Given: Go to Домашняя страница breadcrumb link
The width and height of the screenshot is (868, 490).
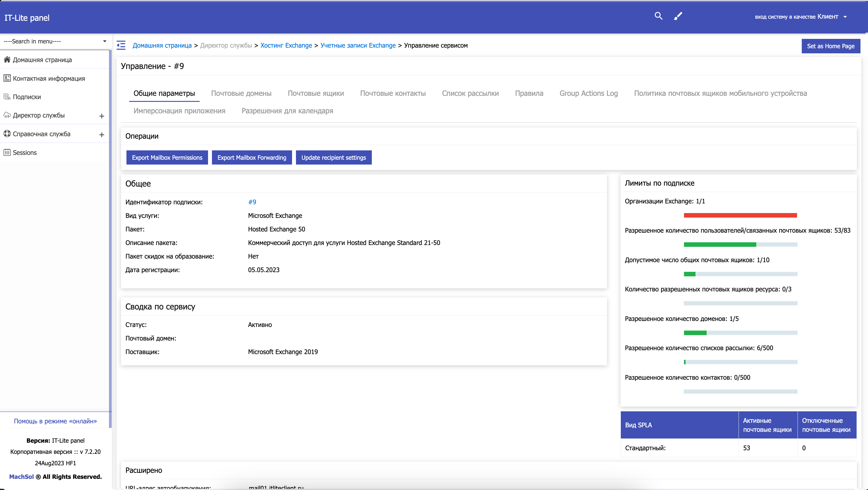Looking at the screenshot, I should pos(162,45).
